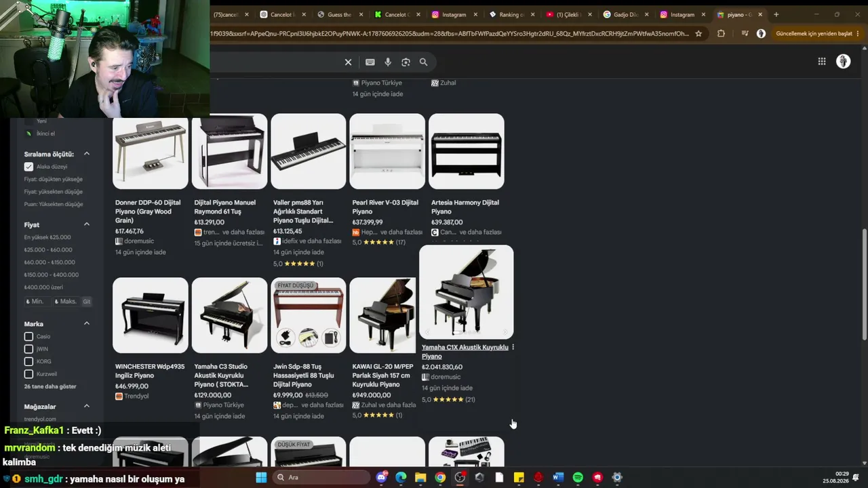The height and width of the screenshot is (488, 868).
Task: Open Artesia Harmony Dijital Piyano thumbnail
Action: coord(467,151)
